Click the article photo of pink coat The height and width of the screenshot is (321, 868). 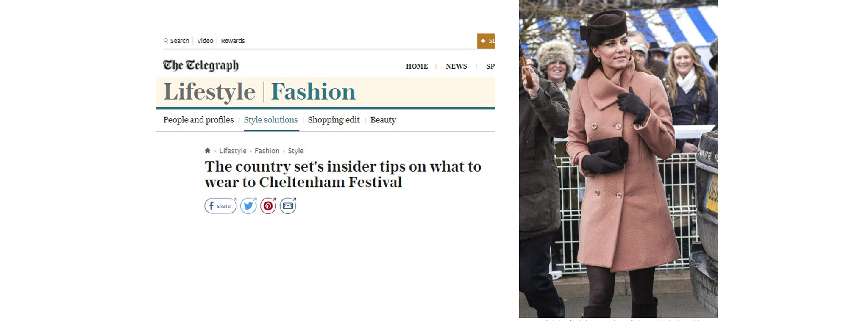pos(618,159)
